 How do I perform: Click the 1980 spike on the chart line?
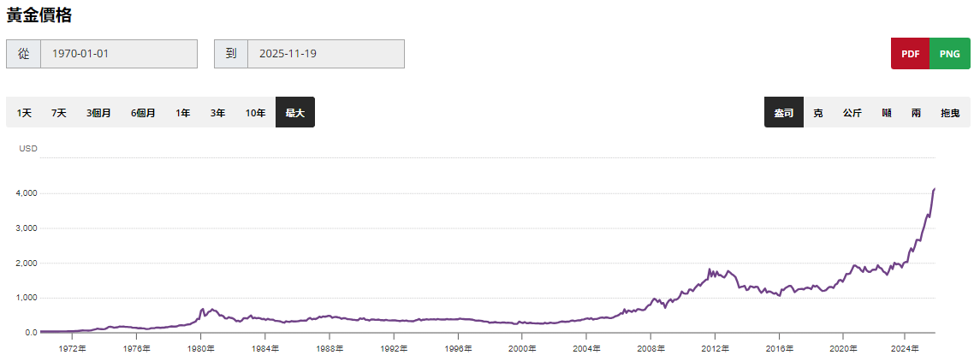[203, 308]
